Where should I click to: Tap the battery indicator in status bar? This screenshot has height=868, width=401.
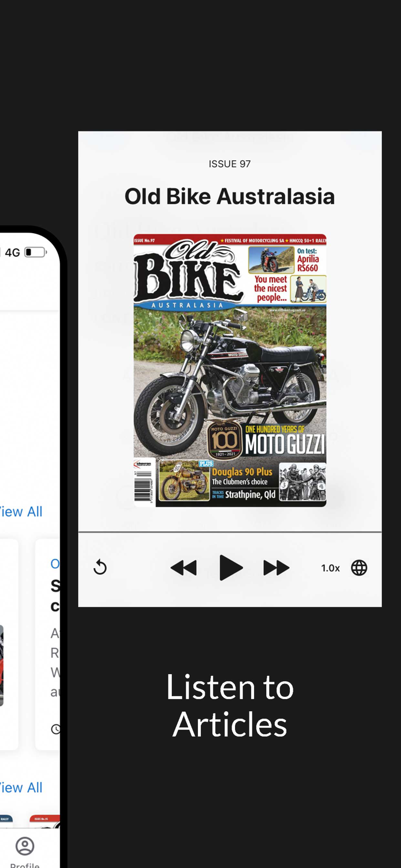(35, 252)
